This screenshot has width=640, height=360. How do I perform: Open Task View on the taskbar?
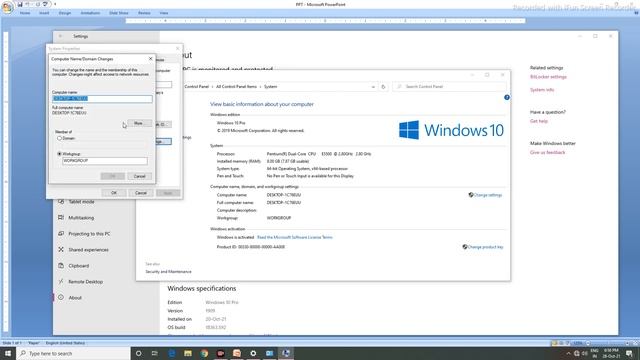[155, 353]
